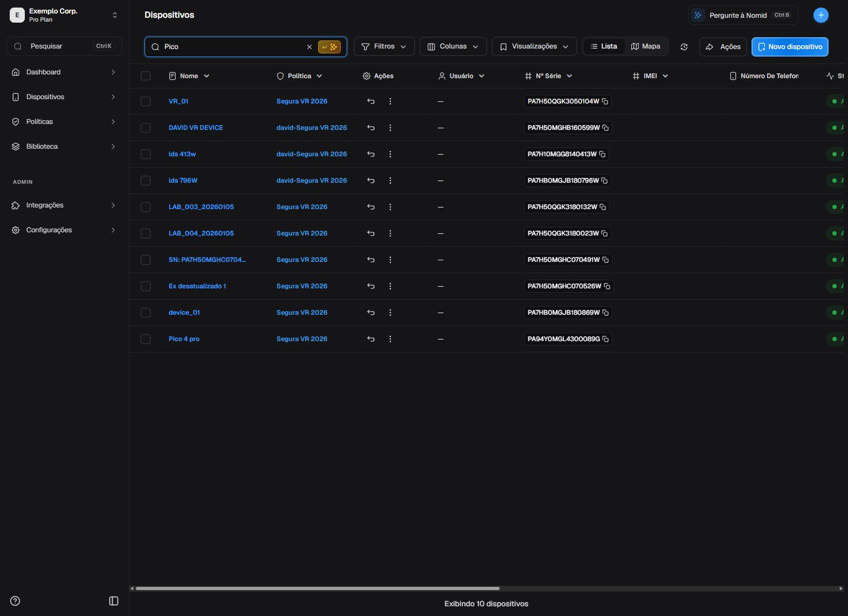Image resolution: width=848 pixels, height=616 pixels.
Task: Click reply arrow icon for Ex desatualizado 1
Action: pyautogui.click(x=371, y=286)
